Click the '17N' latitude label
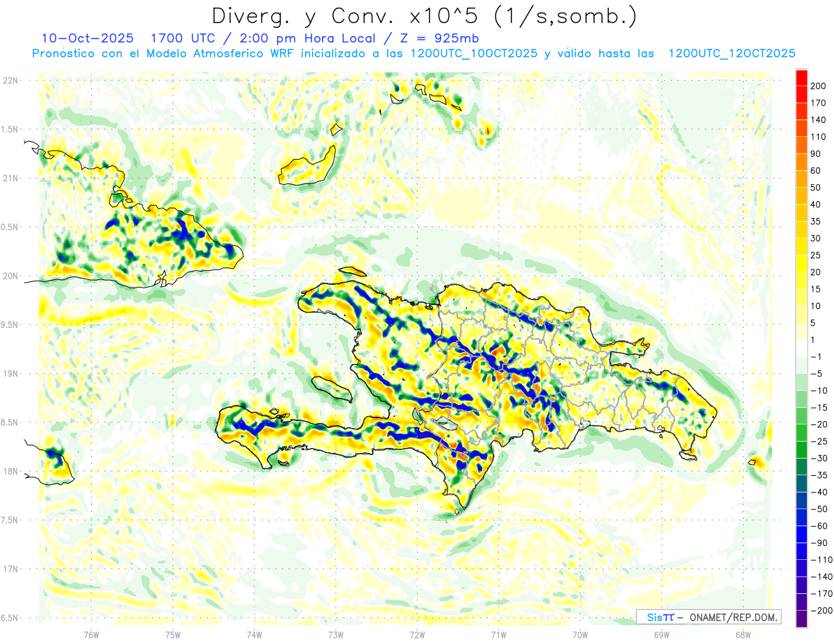 pyautogui.click(x=10, y=569)
